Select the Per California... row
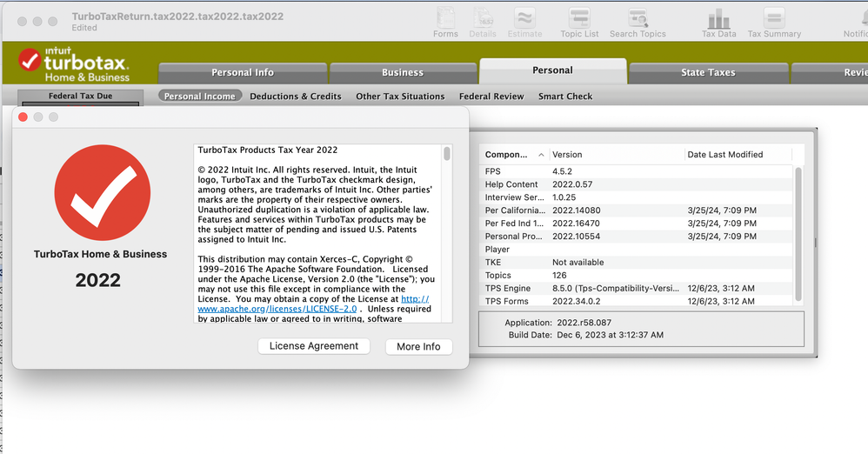 [637, 210]
